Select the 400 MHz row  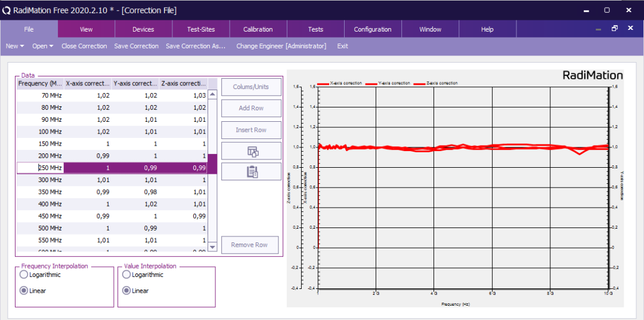[112, 204]
